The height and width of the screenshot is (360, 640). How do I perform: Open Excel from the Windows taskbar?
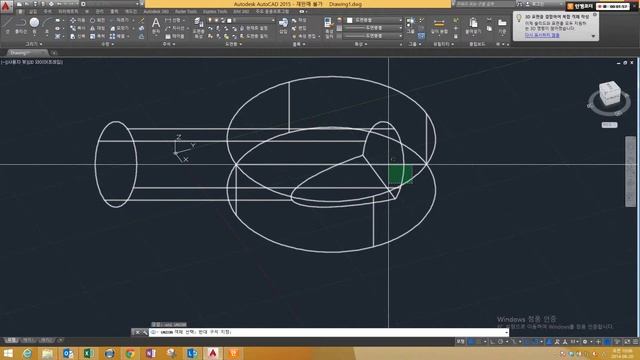pos(88,353)
